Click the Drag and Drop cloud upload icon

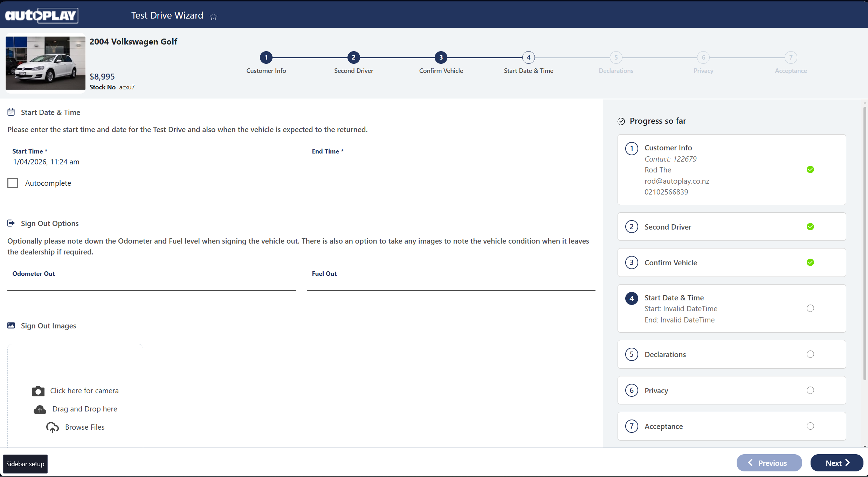coord(40,409)
